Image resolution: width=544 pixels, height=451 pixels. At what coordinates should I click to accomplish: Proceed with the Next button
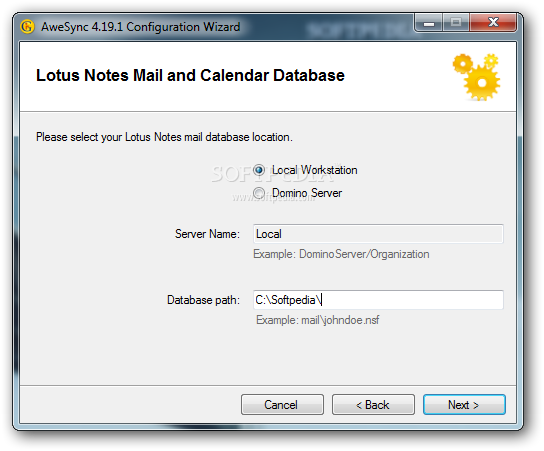click(464, 405)
